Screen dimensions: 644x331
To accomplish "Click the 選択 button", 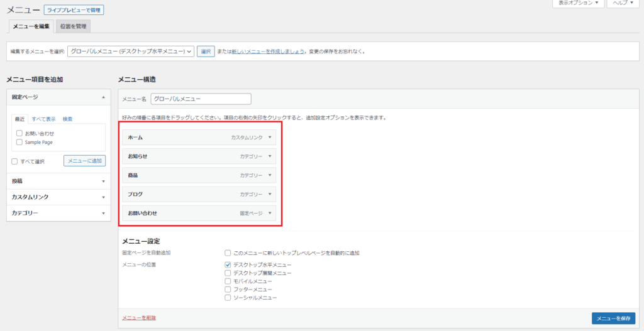I will coord(206,52).
